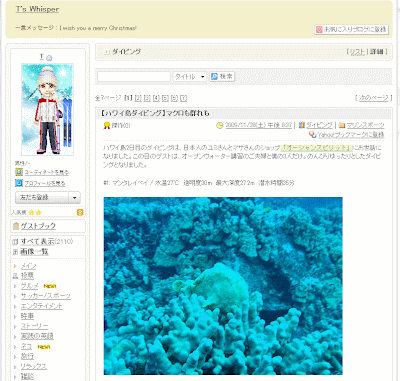Click the Yahoo bookmark icon

click(x=312, y=134)
